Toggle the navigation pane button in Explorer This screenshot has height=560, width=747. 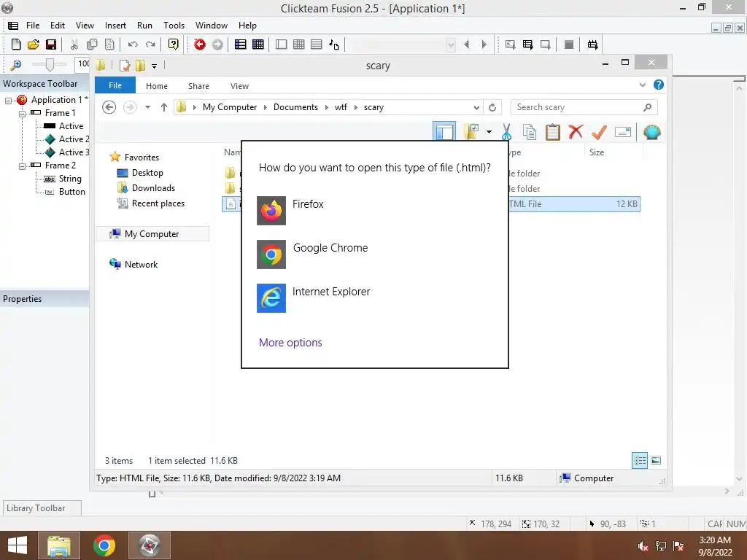click(x=444, y=132)
